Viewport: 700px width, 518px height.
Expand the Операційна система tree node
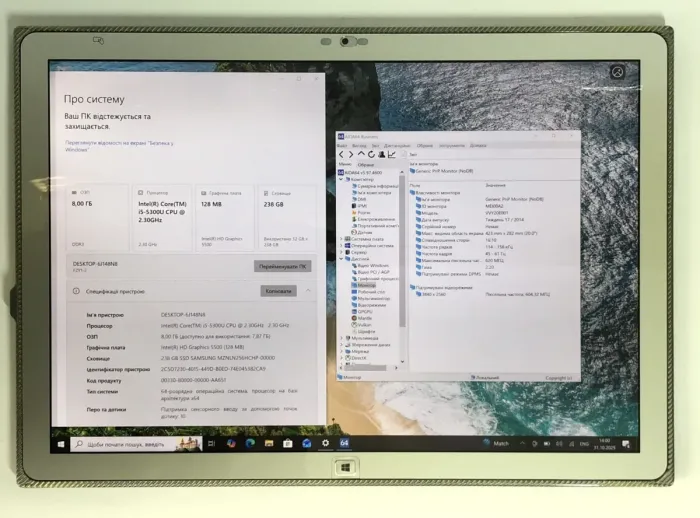point(342,246)
